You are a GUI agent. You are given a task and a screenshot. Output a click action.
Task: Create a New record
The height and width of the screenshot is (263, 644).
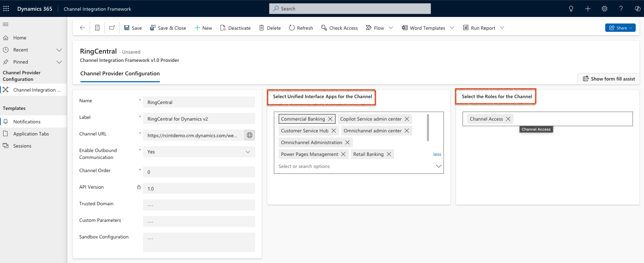coord(203,28)
